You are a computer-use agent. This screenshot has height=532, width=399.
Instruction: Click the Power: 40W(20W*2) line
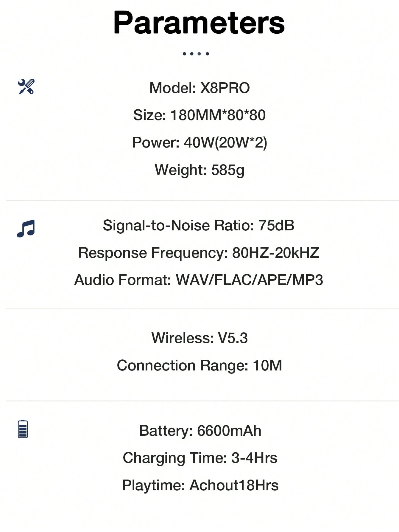pyautogui.click(x=199, y=142)
